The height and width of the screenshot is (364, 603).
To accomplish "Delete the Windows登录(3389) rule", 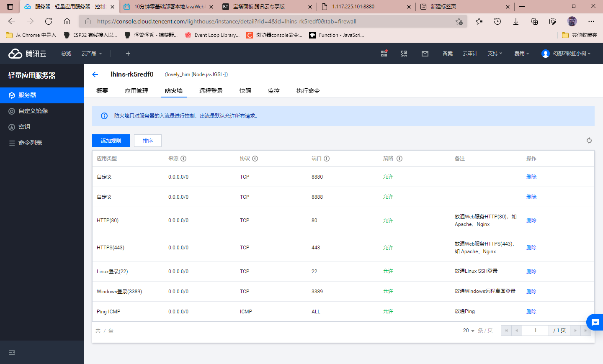I will click(x=531, y=291).
